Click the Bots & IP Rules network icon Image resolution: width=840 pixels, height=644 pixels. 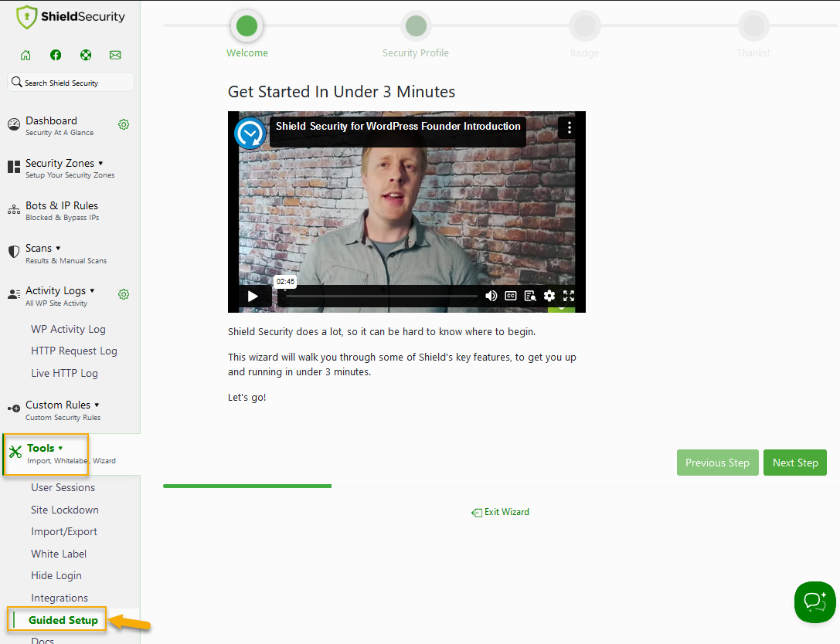click(x=14, y=209)
